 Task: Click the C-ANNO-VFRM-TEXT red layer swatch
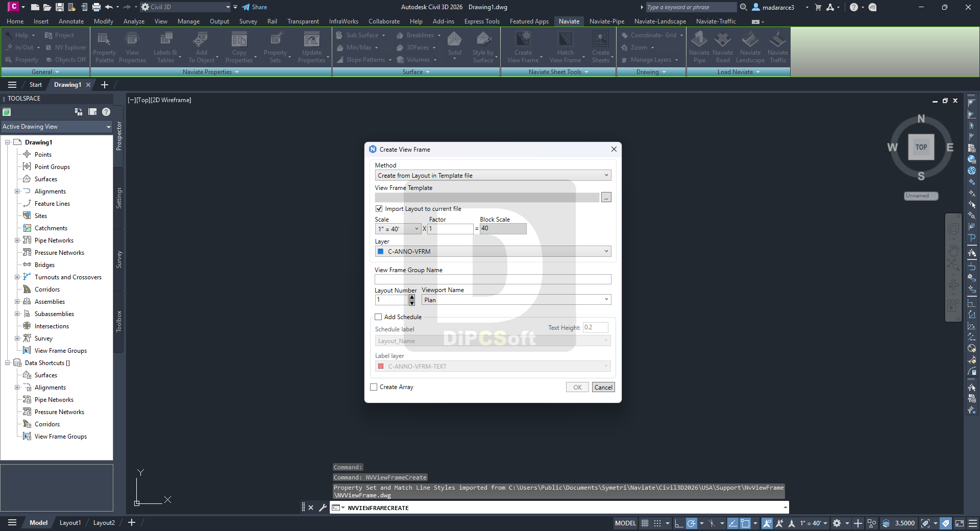[x=380, y=366]
